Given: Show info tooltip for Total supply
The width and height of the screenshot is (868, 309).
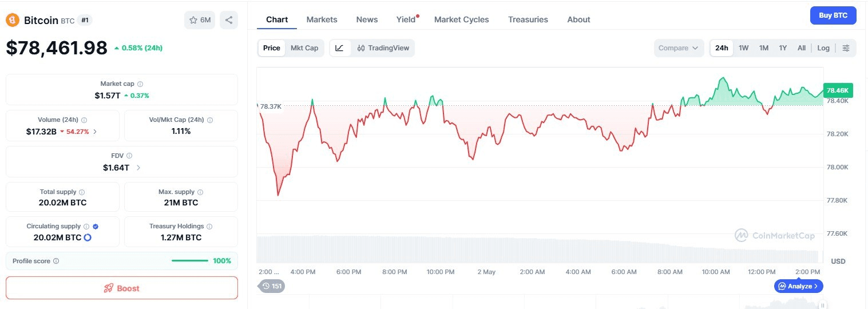Looking at the screenshot, I should (x=82, y=192).
